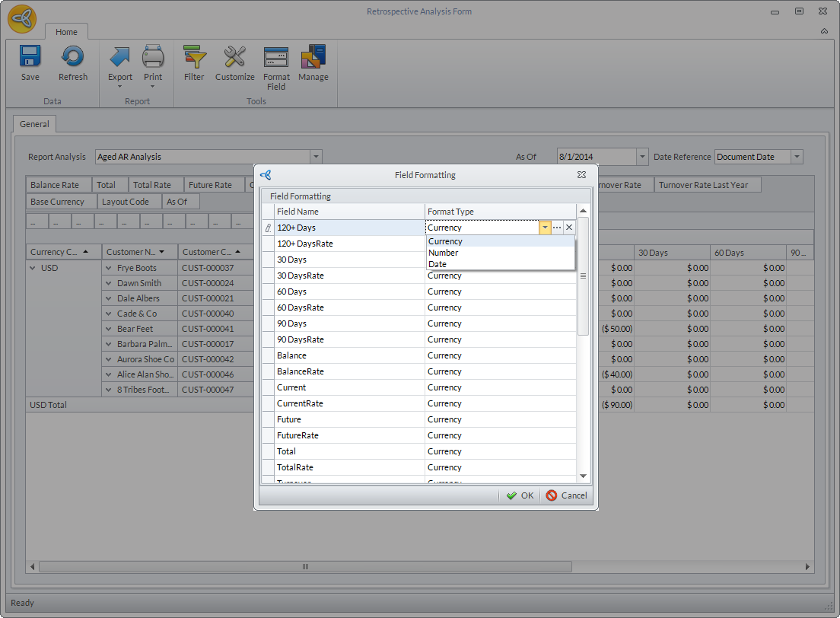Open Report Analysis dropdown
Viewport: 840px width, 618px height.
point(316,157)
